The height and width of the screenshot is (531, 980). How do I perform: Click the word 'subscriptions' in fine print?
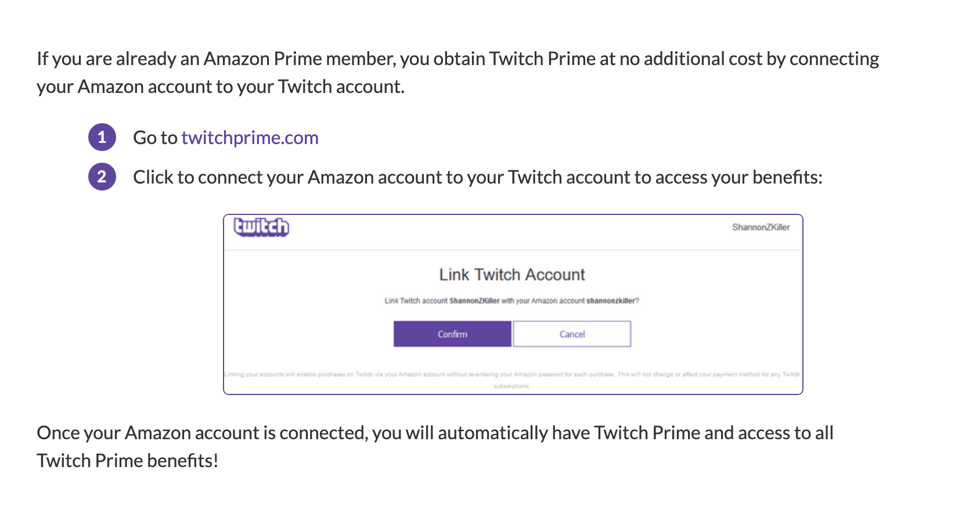tap(511, 386)
